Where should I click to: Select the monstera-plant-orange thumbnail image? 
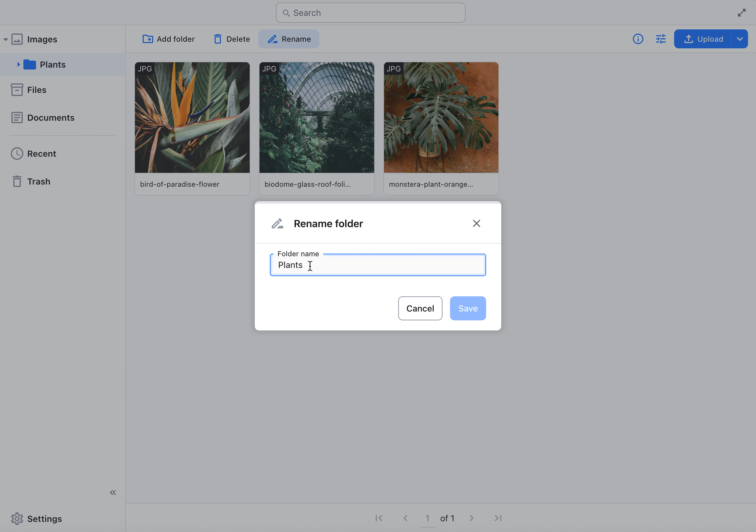pyautogui.click(x=441, y=118)
